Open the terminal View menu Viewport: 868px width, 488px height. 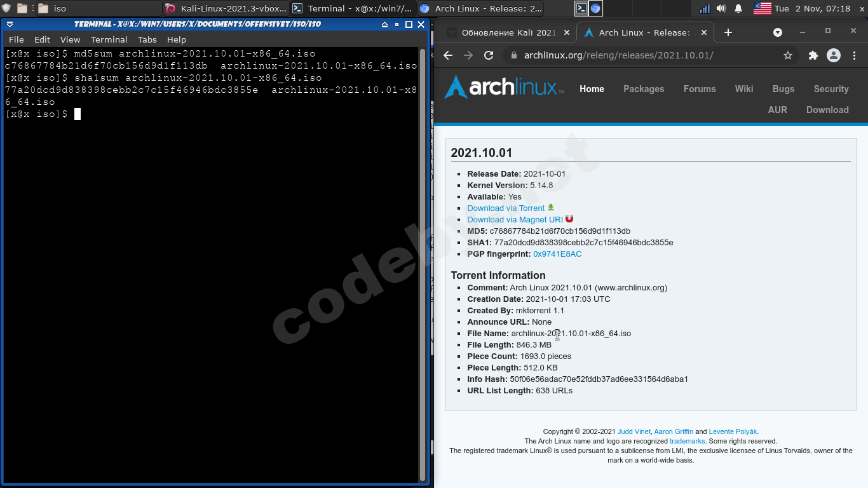point(70,39)
